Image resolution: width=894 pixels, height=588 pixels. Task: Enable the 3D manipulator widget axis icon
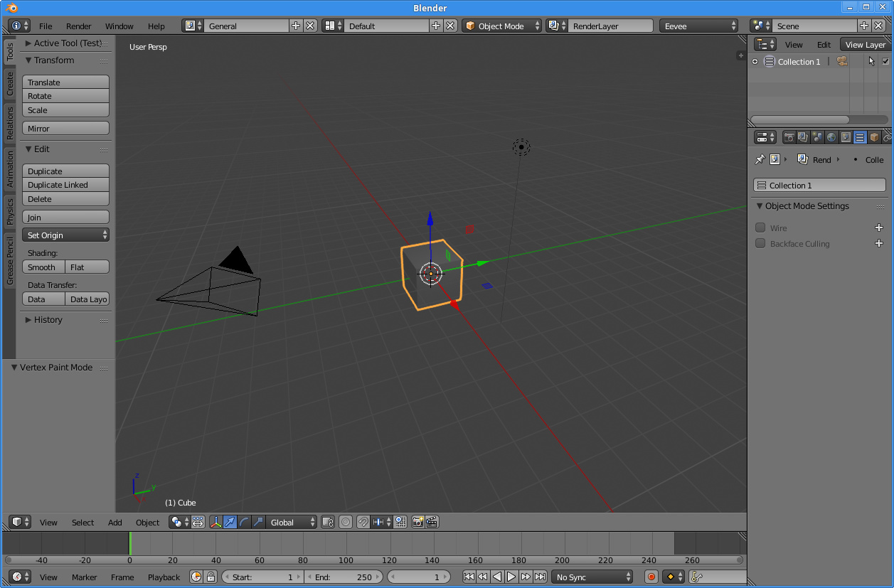pos(215,522)
